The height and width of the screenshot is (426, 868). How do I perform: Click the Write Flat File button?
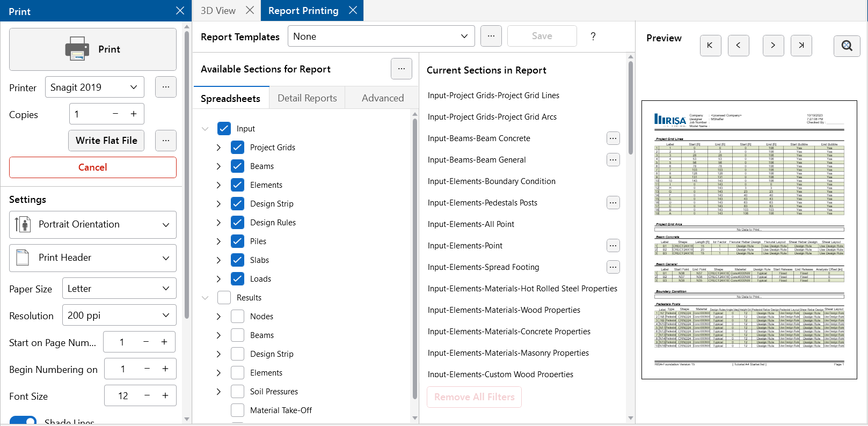[x=106, y=141]
